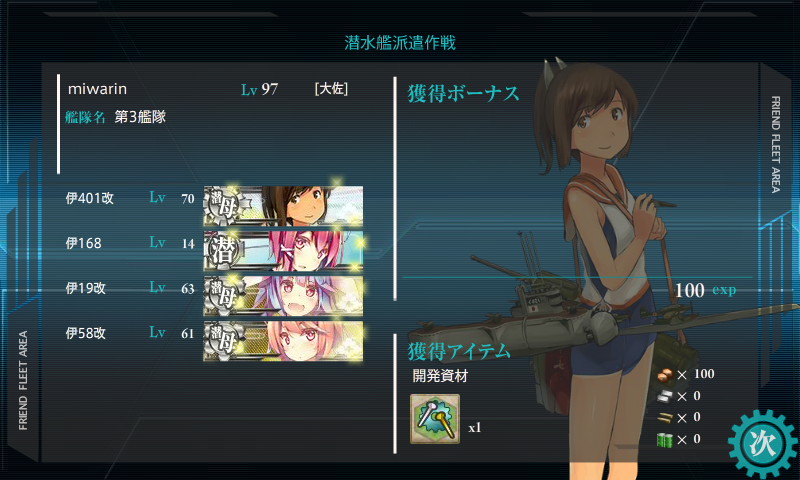
Task: Select the 伊401改 ship banner
Action: (x=283, y=206)
